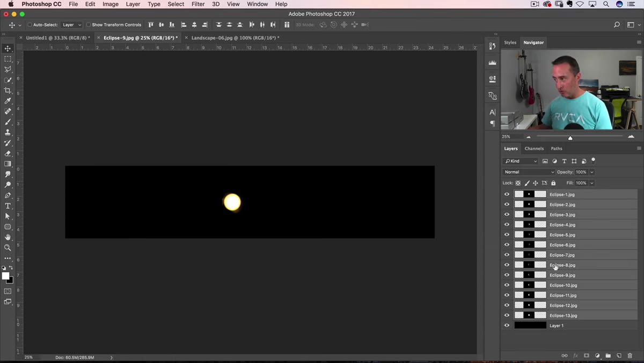Screen dimensions: 644x363
Task: Add a layer mask
Action: [x=587, y=355]
